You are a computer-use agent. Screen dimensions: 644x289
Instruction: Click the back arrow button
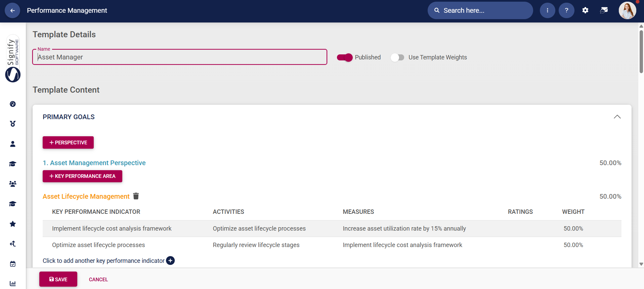pos(12,10)
